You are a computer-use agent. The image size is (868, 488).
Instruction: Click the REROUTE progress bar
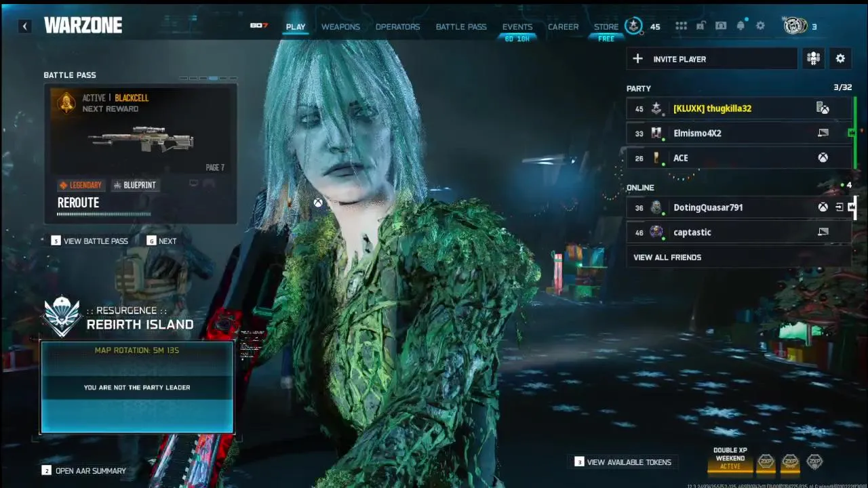point(104,214)
